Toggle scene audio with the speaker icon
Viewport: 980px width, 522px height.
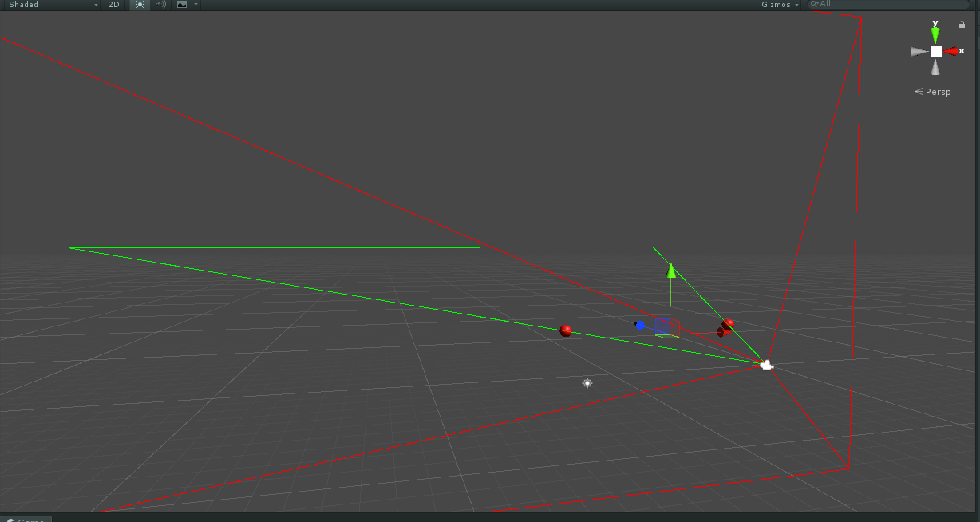160,5
